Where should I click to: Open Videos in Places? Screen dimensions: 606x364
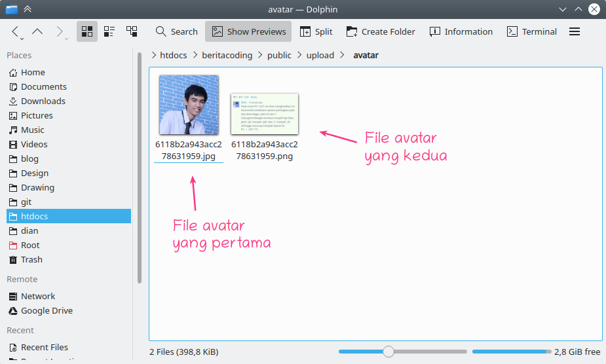pos(69,144)
